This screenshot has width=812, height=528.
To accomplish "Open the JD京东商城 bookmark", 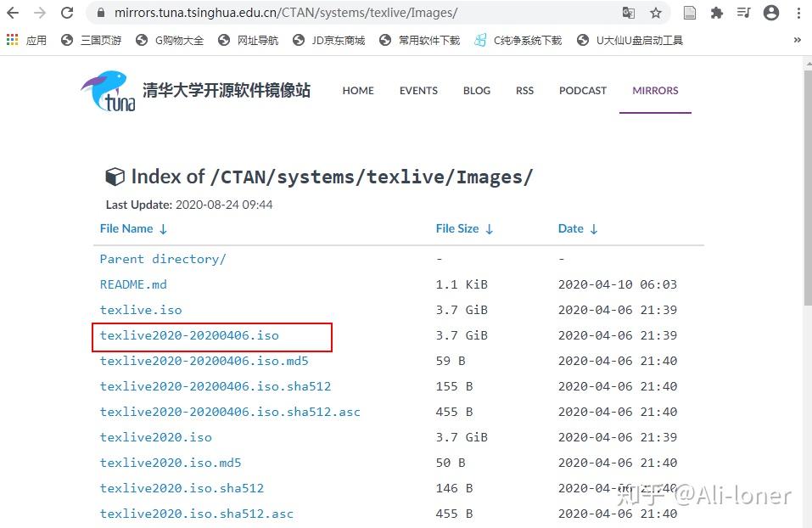I will [x=338, y=39].
